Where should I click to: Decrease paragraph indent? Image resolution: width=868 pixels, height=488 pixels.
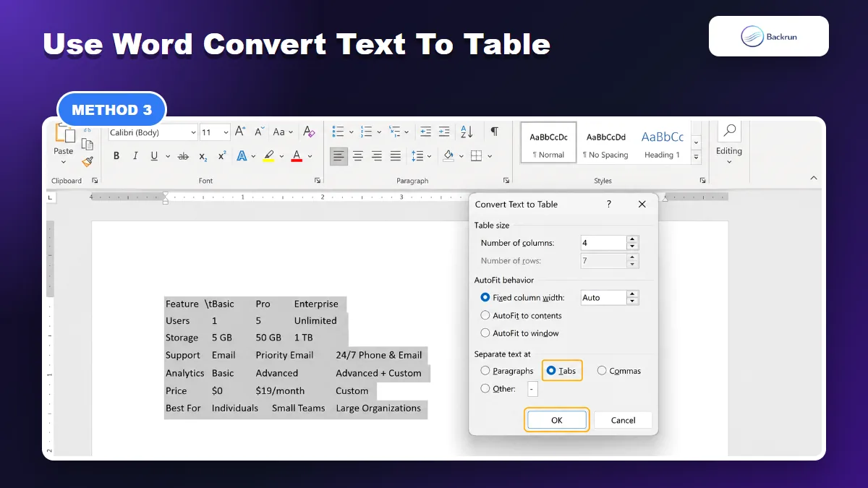click(425, 132)
